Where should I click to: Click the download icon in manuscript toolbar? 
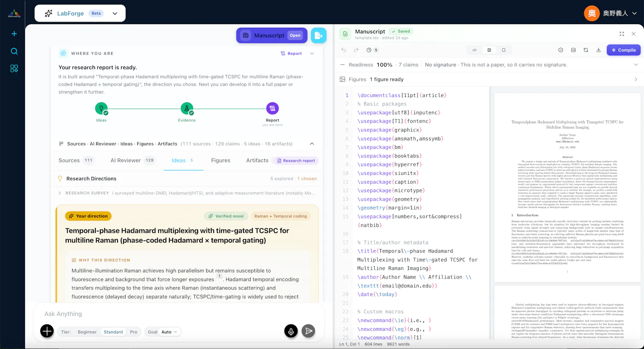(599, 50)
